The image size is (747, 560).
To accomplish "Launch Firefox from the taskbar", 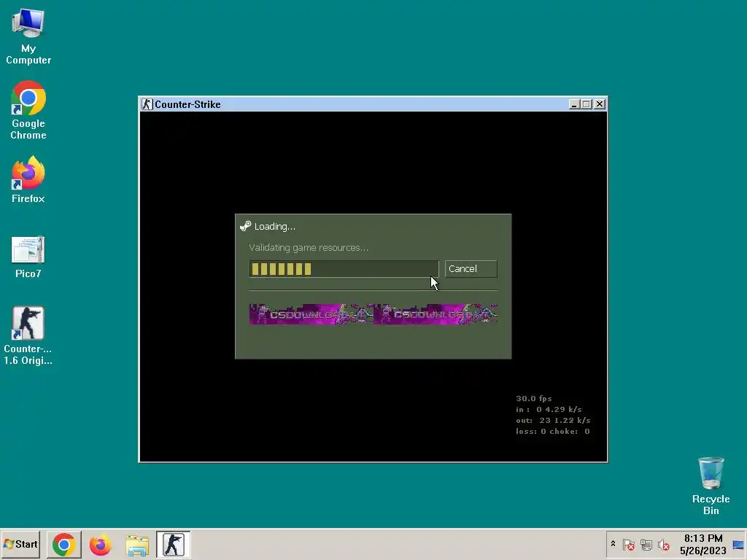I will click(100, 544).
